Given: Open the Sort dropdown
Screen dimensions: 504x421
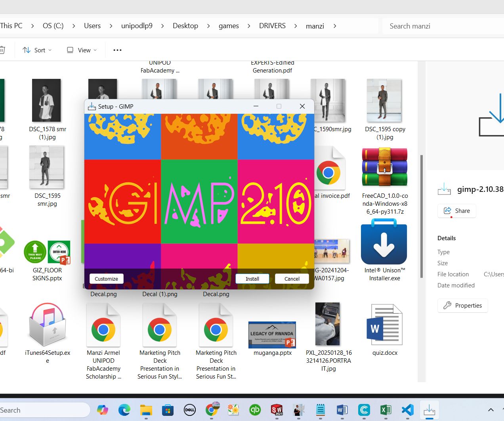Looking at the screenshot, I should (x=37, y=50).
